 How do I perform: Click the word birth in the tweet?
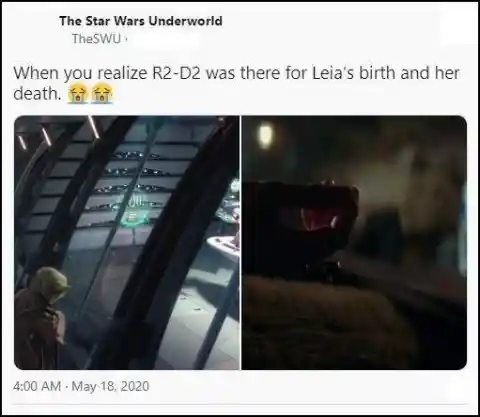[x=378, y=73]
